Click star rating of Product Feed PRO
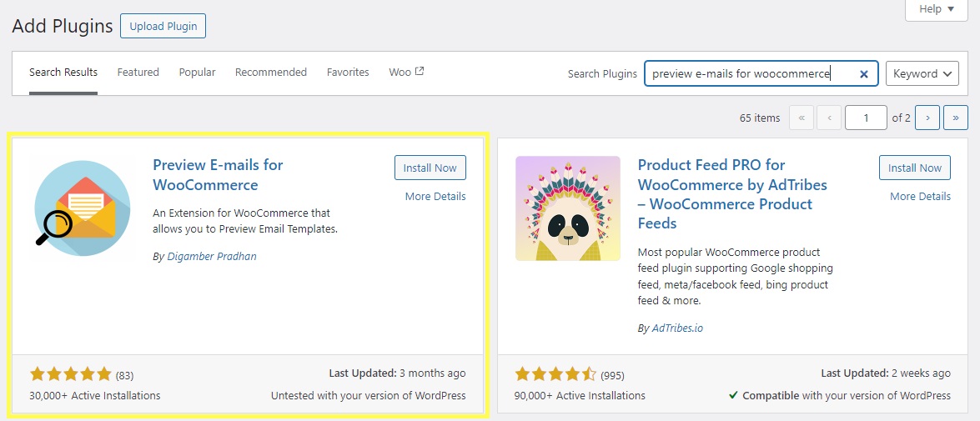The width and height of the screenshot is (980, 421). tap(555, 375)
